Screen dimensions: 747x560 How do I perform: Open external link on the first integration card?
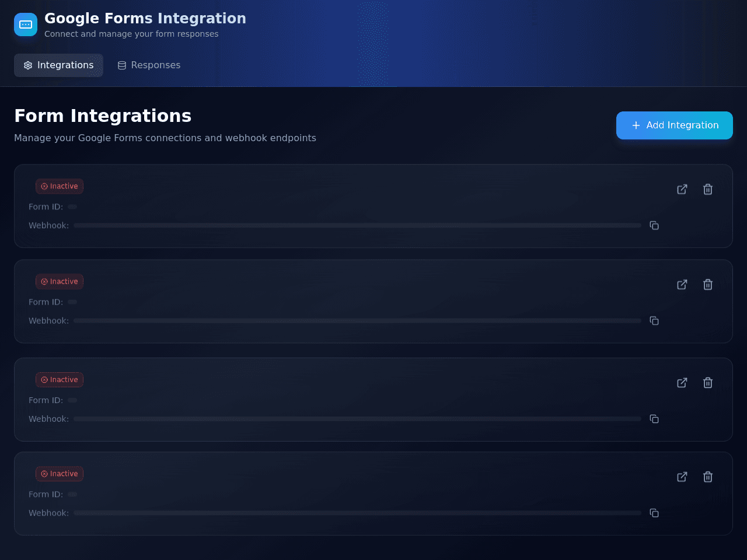point(682,189)
